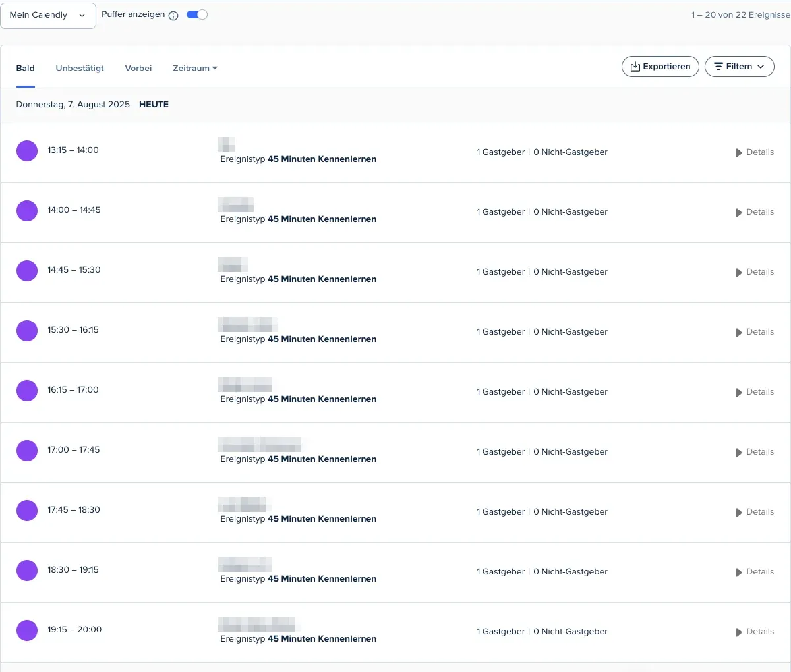This screenshot has width=791, height=672.
Task: Click Gastgeber count in the 13:15 – 14:00 row
Action: [501, 152]
